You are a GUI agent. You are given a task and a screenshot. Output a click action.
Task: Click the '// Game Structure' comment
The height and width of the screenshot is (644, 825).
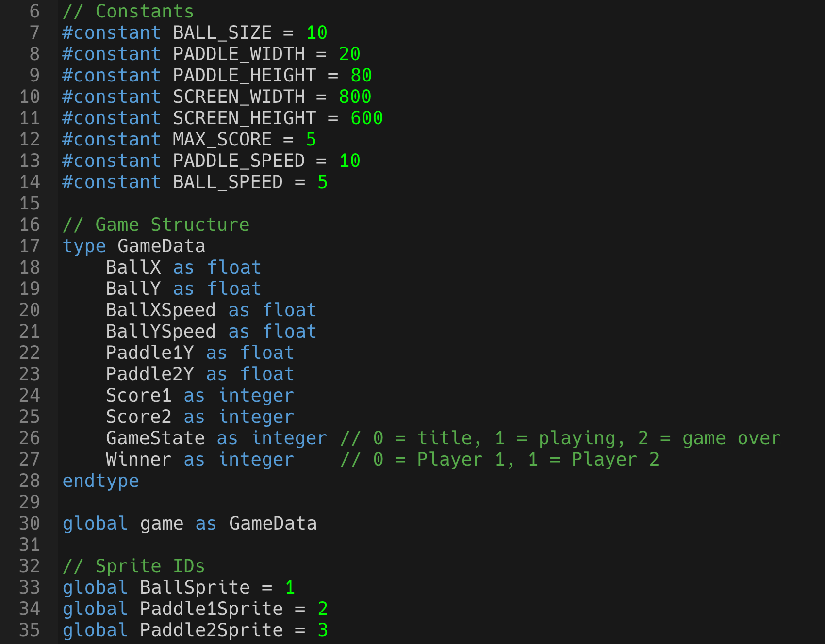point(156,225)
